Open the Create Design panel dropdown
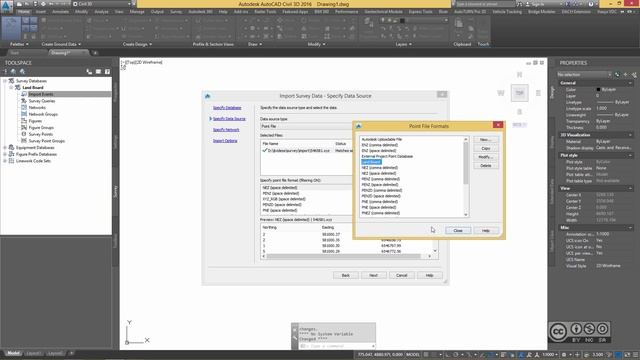 coord(137,44)
